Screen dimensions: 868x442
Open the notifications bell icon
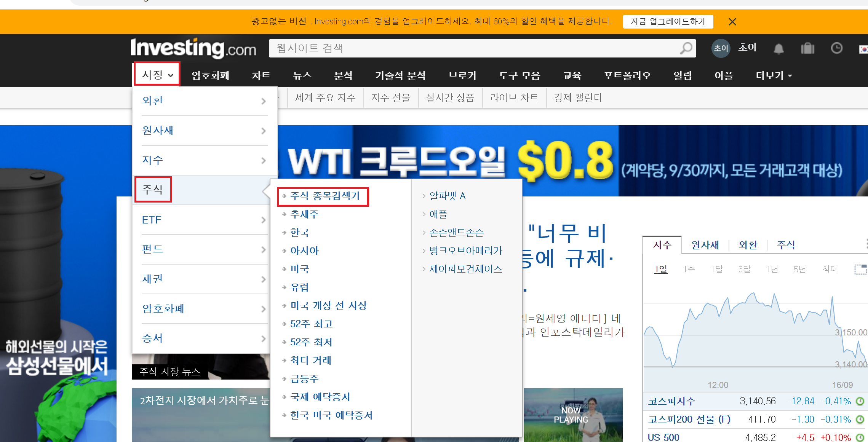coord(778,48)
